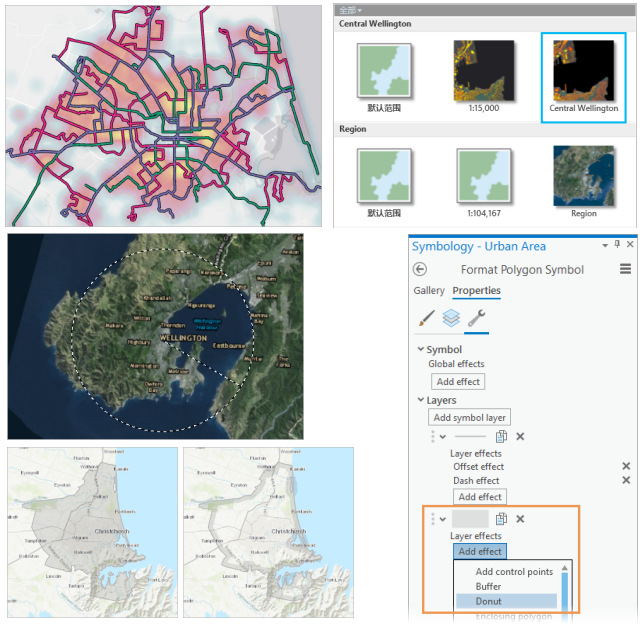Collapse the Symbol section

420,349
